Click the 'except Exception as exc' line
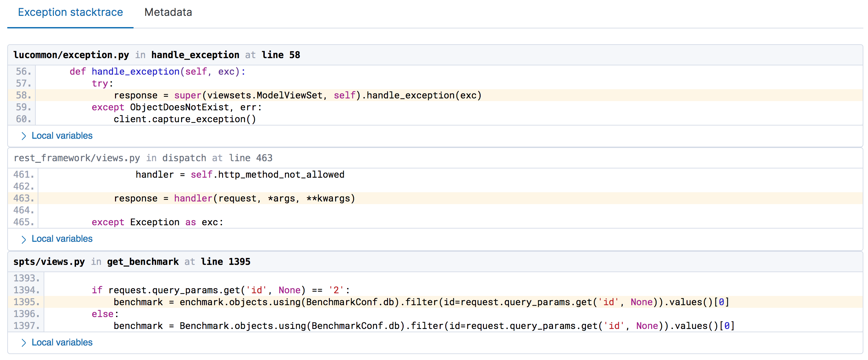This screenshot has width=868, height=360. (157, 222)
